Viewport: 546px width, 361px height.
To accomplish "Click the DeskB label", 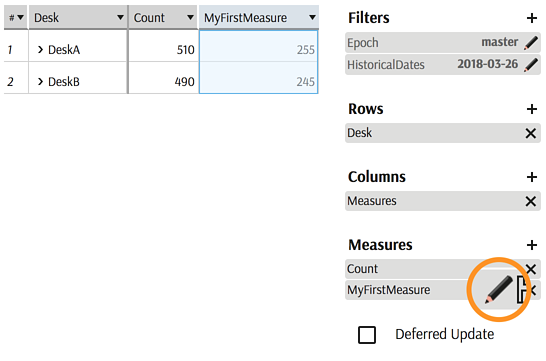I will point(64,82).
